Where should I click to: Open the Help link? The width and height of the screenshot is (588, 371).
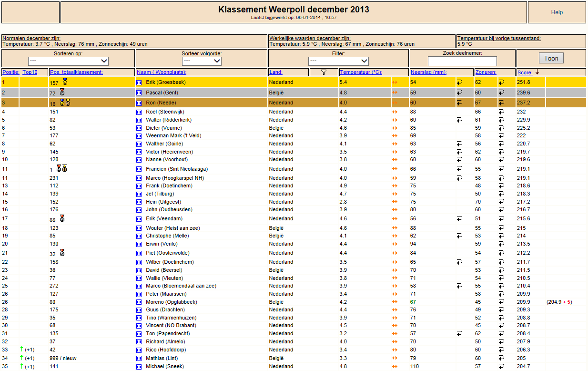(x=557, y=12)
